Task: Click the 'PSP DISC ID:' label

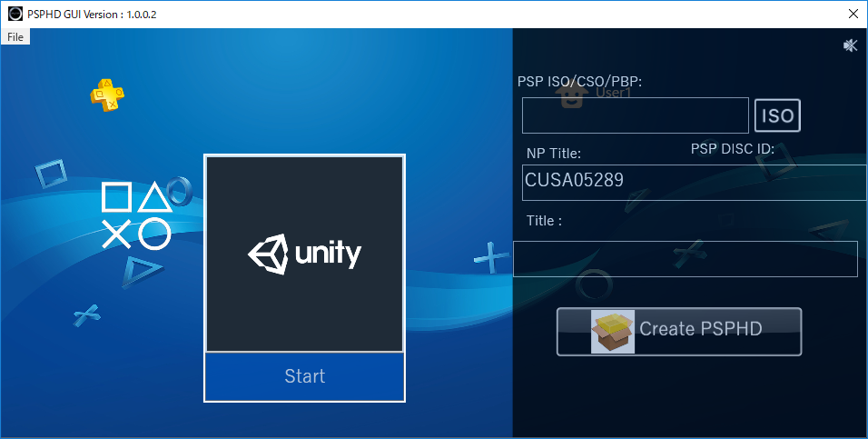Action: click(x=733, y=148)
